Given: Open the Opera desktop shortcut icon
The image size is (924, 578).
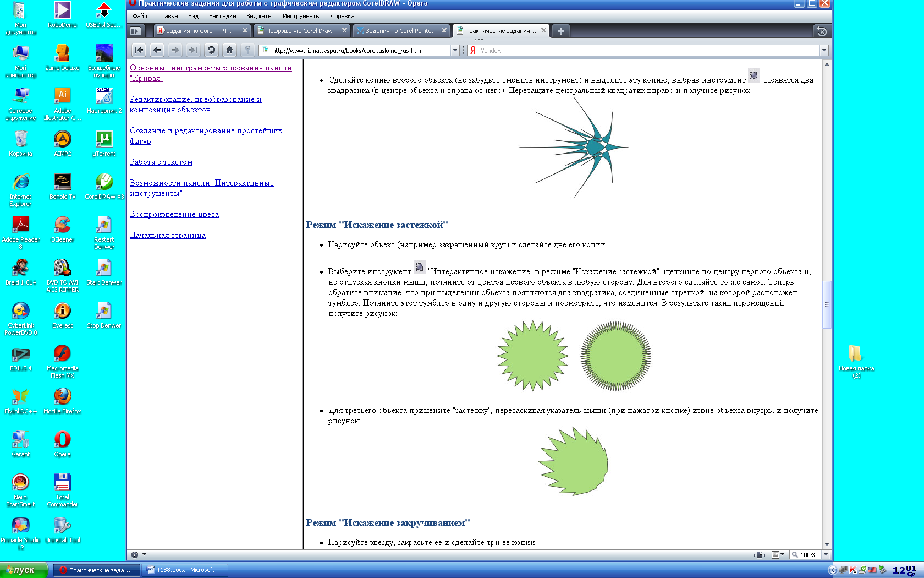Looking at the screenshot, I should pyautogui.click(x=63, y=444).
